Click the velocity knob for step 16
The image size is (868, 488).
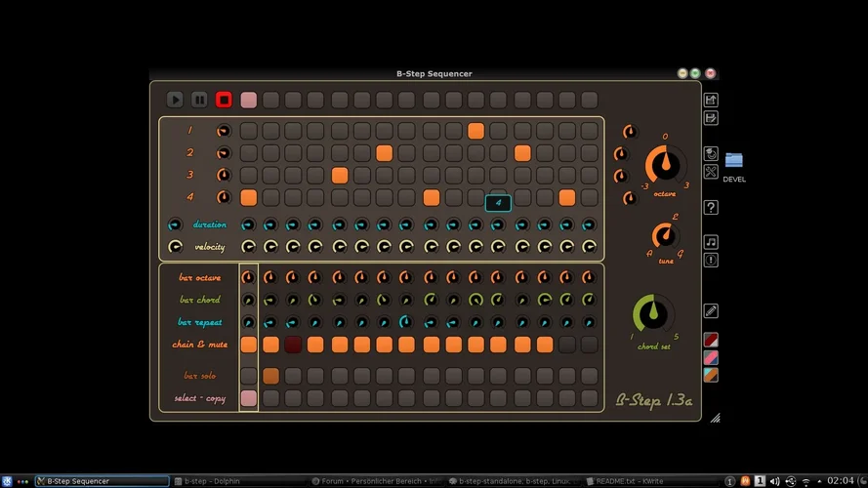(x=589, y=247)
